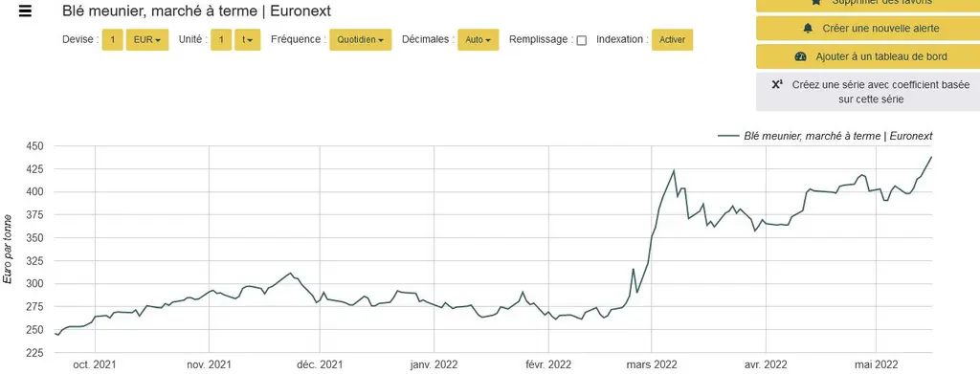The image size is (980, 374).
Task: Click 'Créez une série avec coefficient' button
Action: click(x=867, y=92)
